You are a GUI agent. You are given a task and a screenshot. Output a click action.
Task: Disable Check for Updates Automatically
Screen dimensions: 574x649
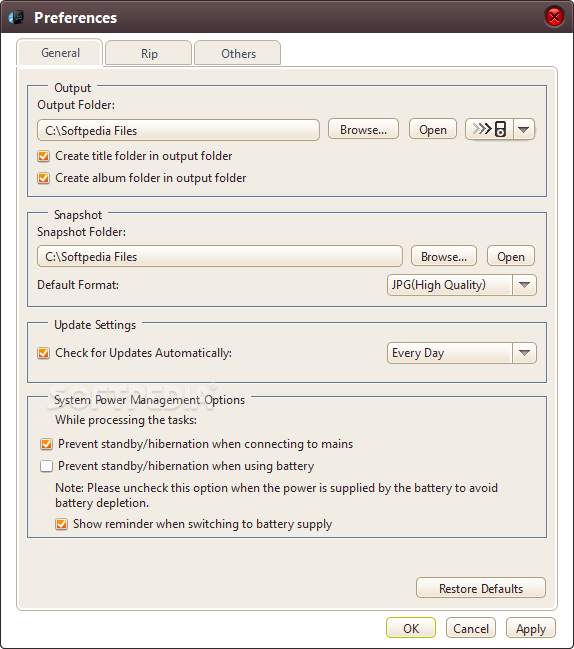tap(43, 353)
